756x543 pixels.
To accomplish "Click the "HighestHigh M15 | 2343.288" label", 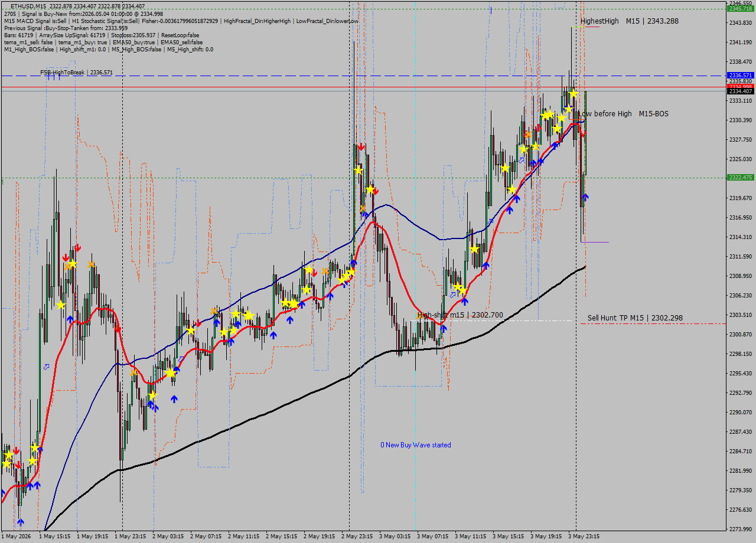I will [629, 21].
